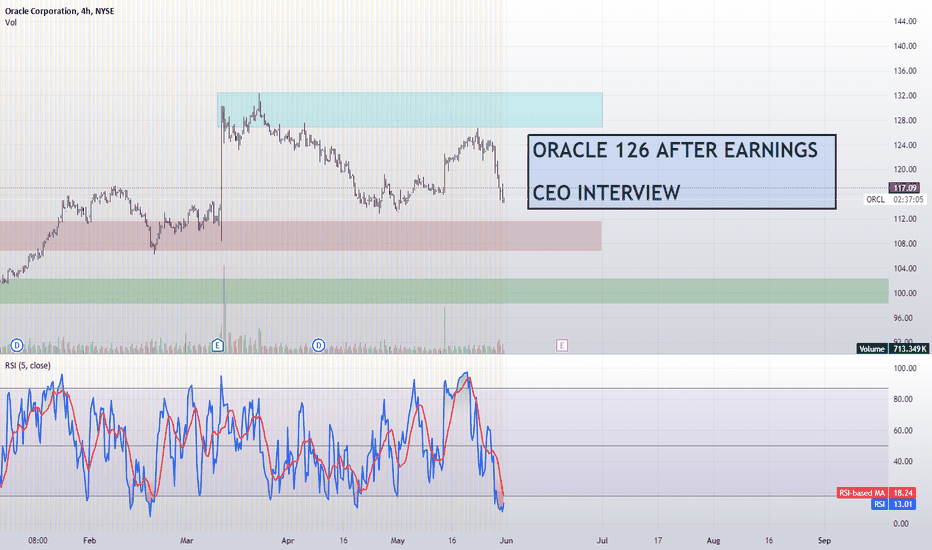The height and width of the screenshot is (550, 932).
Task: Click the 'Vol' indicator label
Action: (11, 23)
